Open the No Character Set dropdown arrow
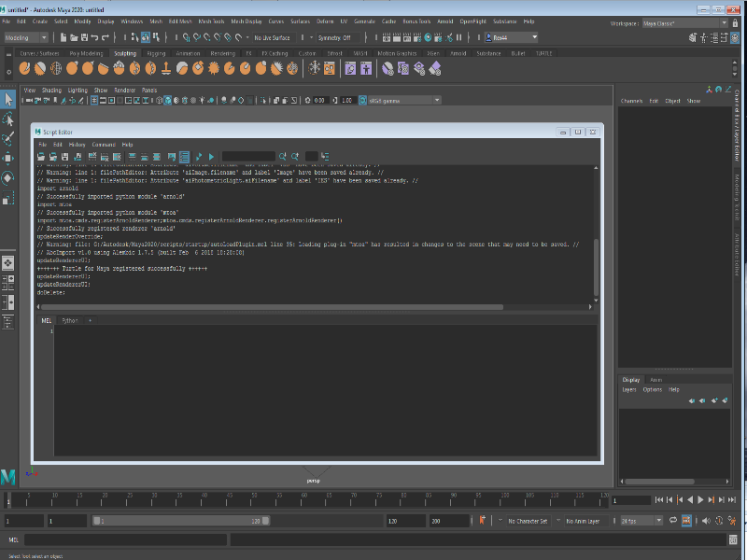The width and height of the screenshot is (747, 560). tap(500, 521)
